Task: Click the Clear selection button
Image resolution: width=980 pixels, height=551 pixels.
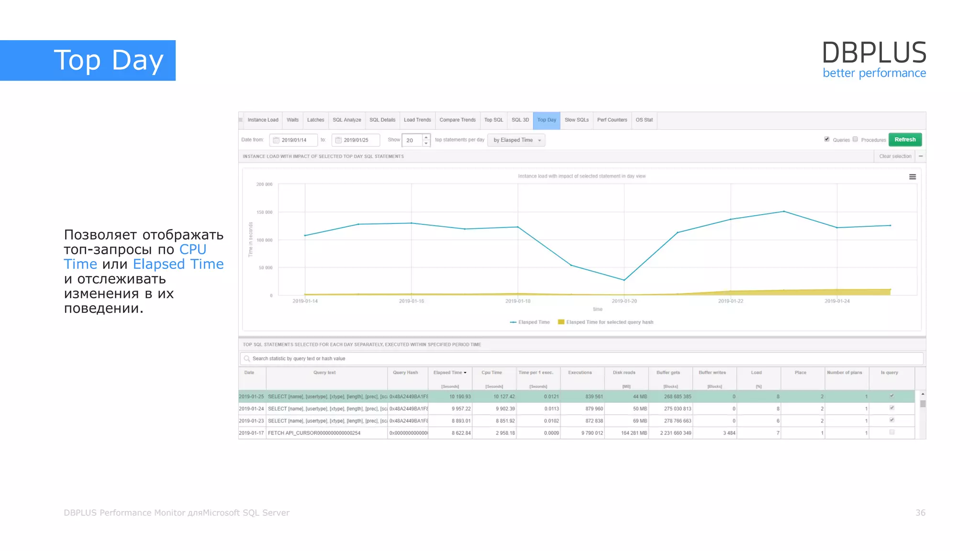Action: coord(895,156)
